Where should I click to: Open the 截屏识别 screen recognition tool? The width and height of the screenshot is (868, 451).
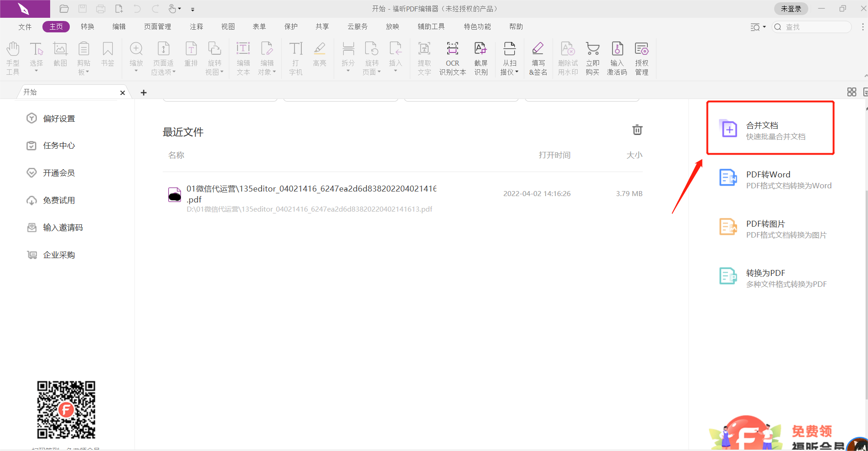click(481, 57)
